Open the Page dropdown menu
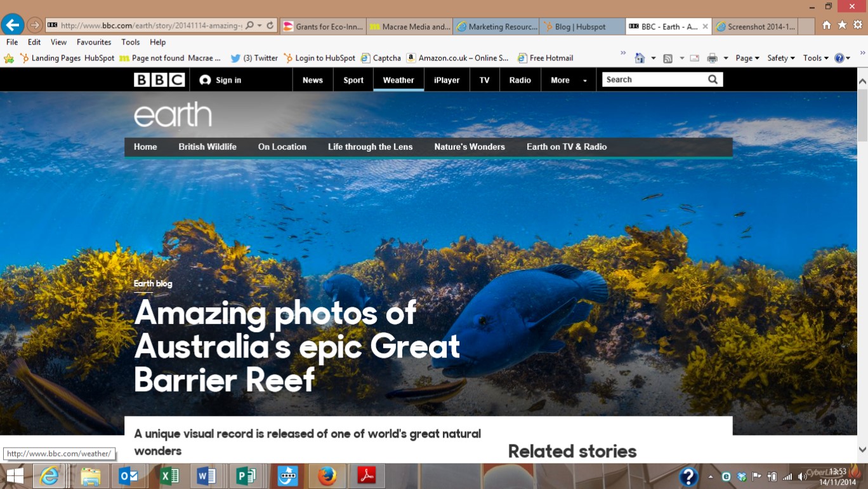The width and height of the screenshot is (868, 489). (x=747, y=58)
